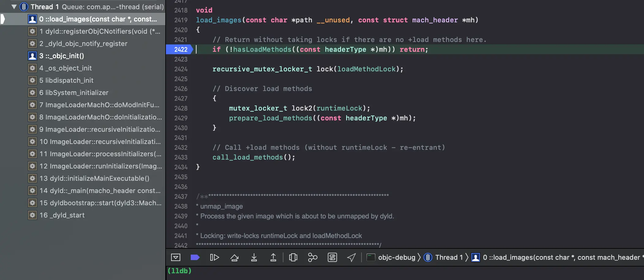Click call_load_methods on line 2433
Screen dimensions: 644x280
click(x=248, y=157)
